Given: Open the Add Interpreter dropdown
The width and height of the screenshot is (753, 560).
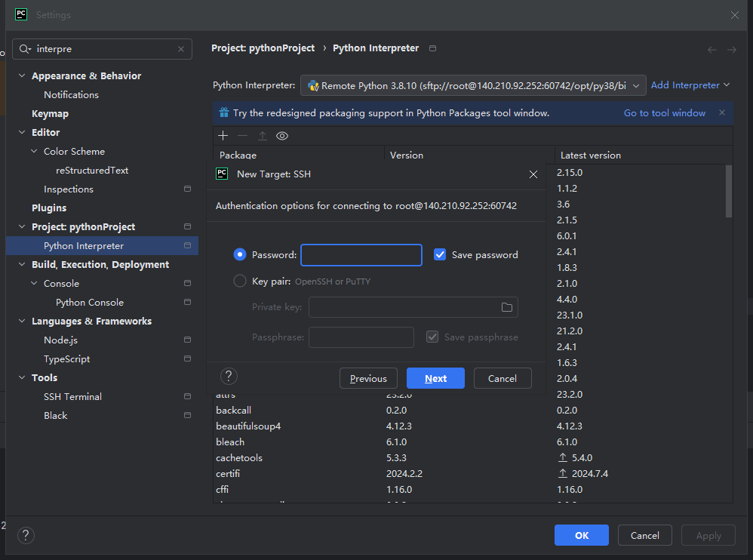Looking at the screenshot, I should (690, 85).
